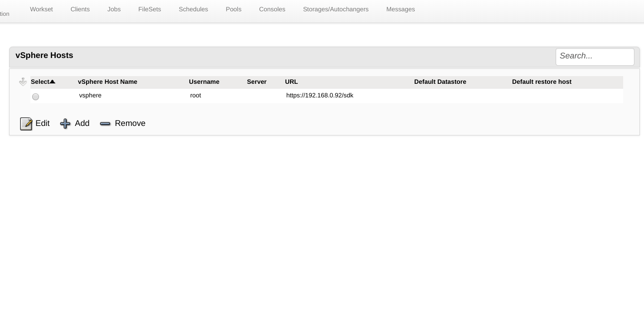This screenshot has width=644, height=318.
Task: Click the Remove button label
Action: (x=130, y=123)
